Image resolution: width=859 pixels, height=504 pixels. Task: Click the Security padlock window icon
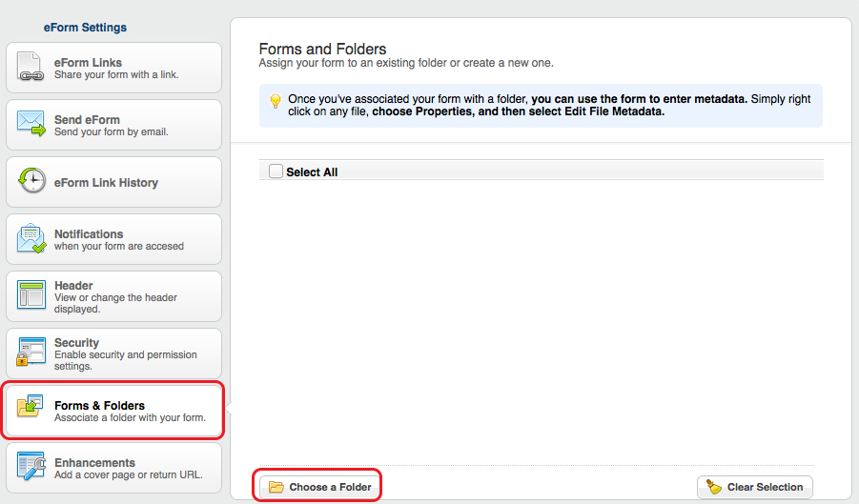(x=31, y=352)
